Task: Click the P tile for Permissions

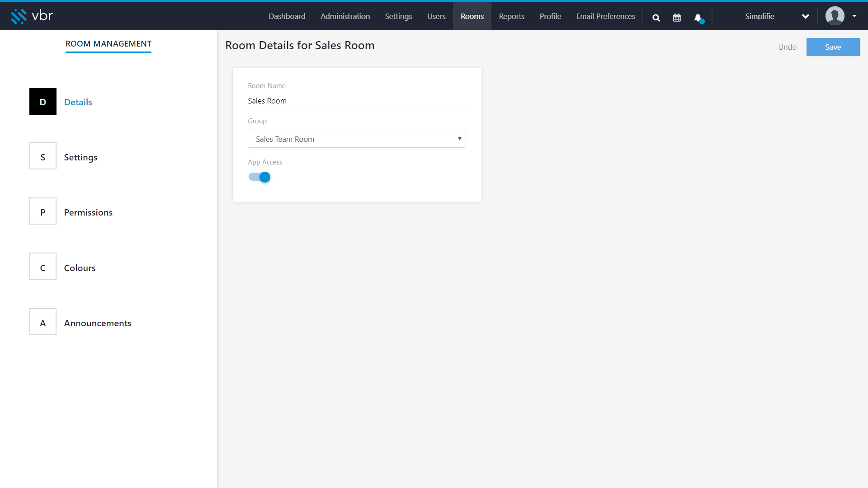Action: pos(43,211)
